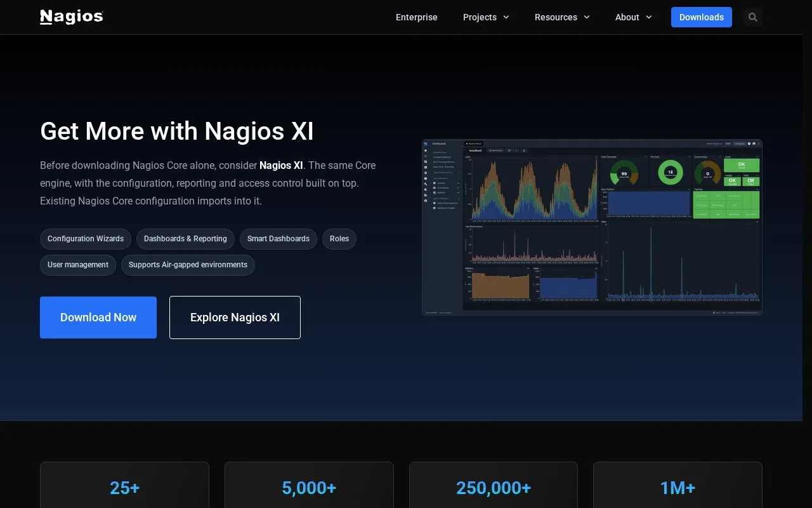Expand the About dropdown menu
The image size is (812, 508).
pos(633,17)
